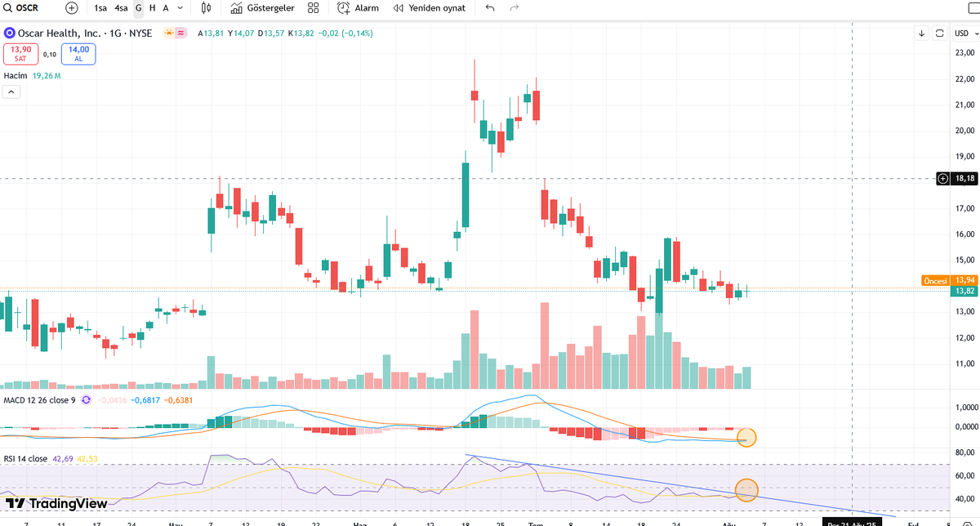Click the high price value Y14,07
Screen dimensions: 980x526
point(241,33)
